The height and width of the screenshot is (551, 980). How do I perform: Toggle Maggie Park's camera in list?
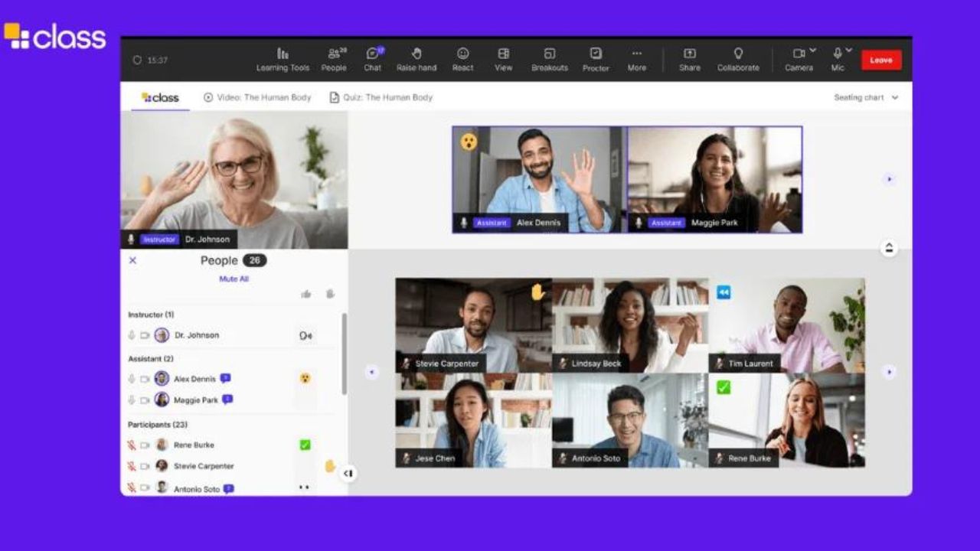pyautogui.click(x=145, y=399)
